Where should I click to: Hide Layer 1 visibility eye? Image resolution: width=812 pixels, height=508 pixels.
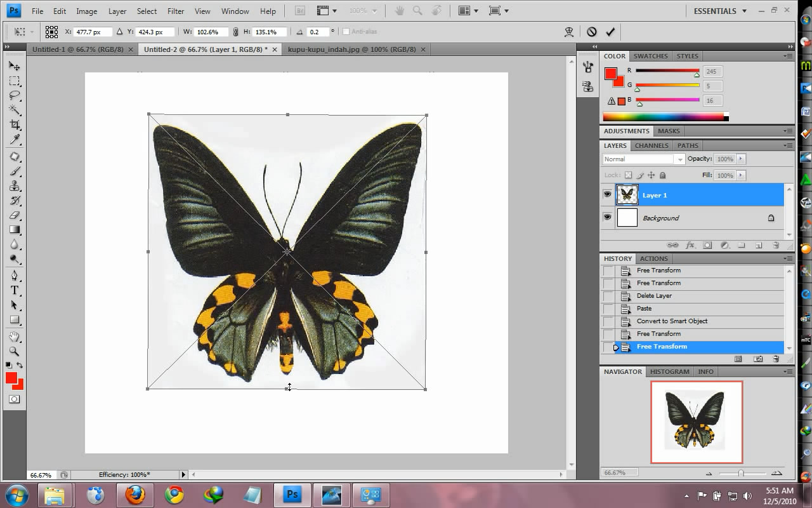(607, 194)
